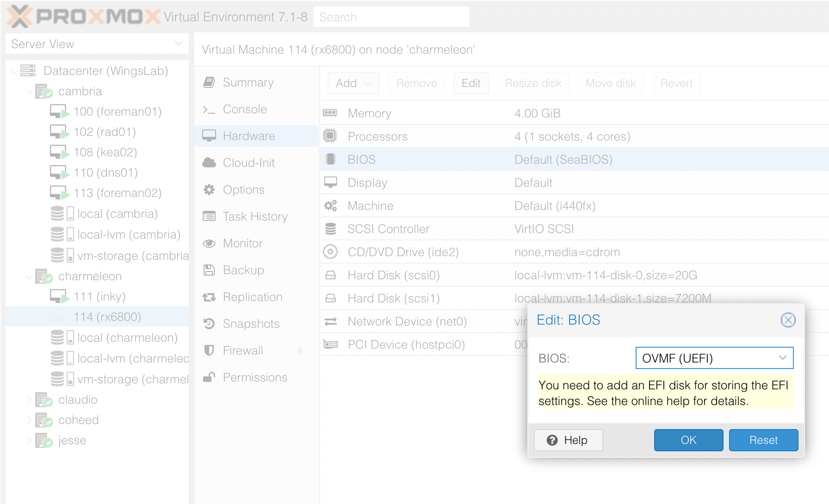The image size is (829, 504).
Task: Click the Display monitor icon
Action: point(330,182)
